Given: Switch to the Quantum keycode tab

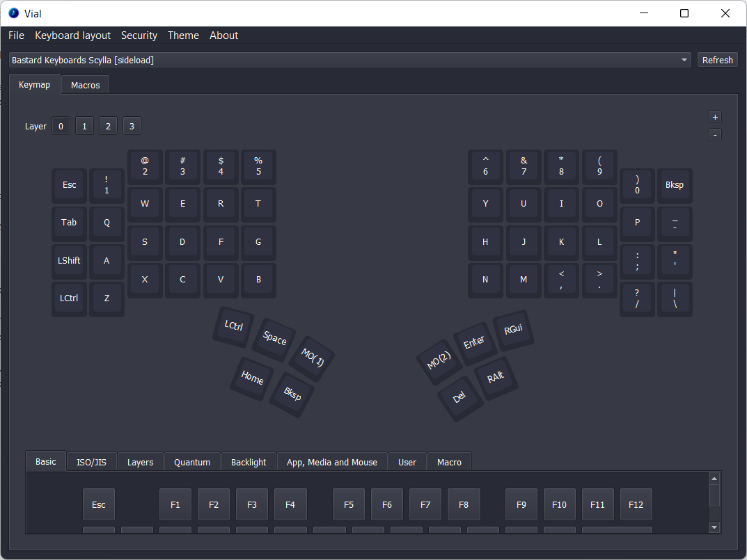Looking at the screenshot, I should (x=192, y=462).
